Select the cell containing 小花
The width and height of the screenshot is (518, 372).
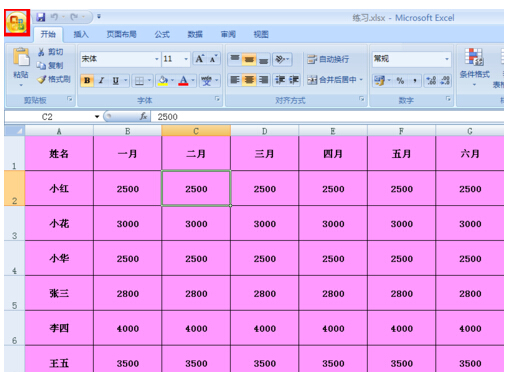59,223
